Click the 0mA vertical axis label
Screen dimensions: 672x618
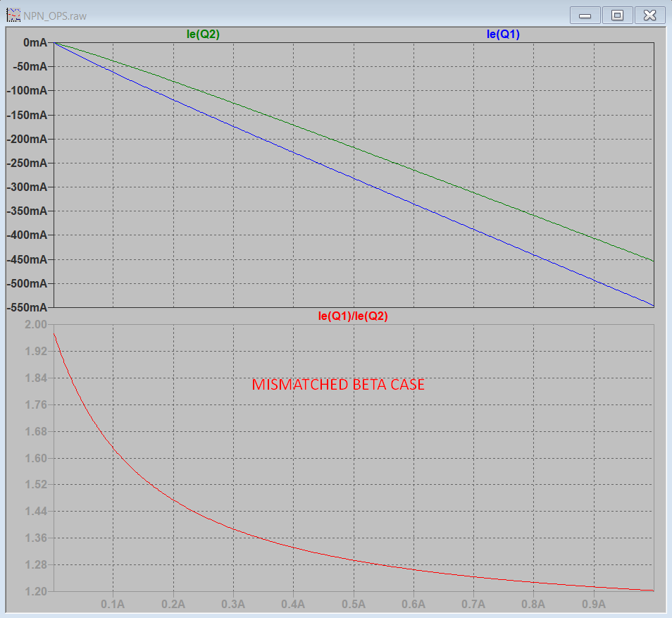click(35, 42)
